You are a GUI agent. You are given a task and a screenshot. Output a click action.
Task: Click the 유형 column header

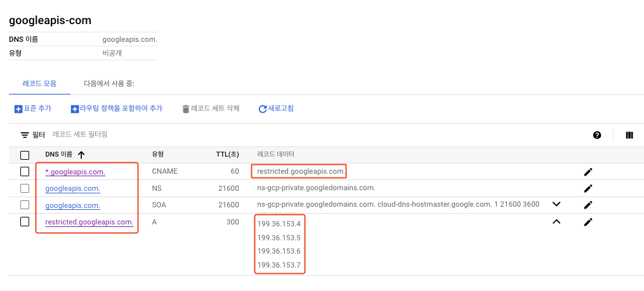[x=158, y=154]
